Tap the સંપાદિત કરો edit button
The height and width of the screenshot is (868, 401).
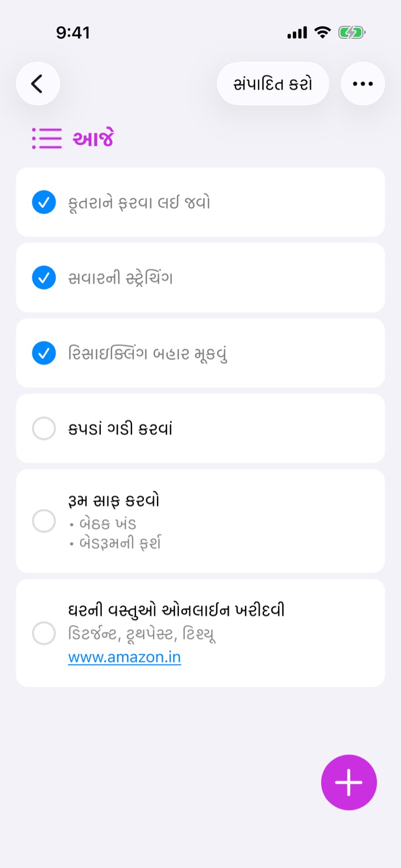273,84
